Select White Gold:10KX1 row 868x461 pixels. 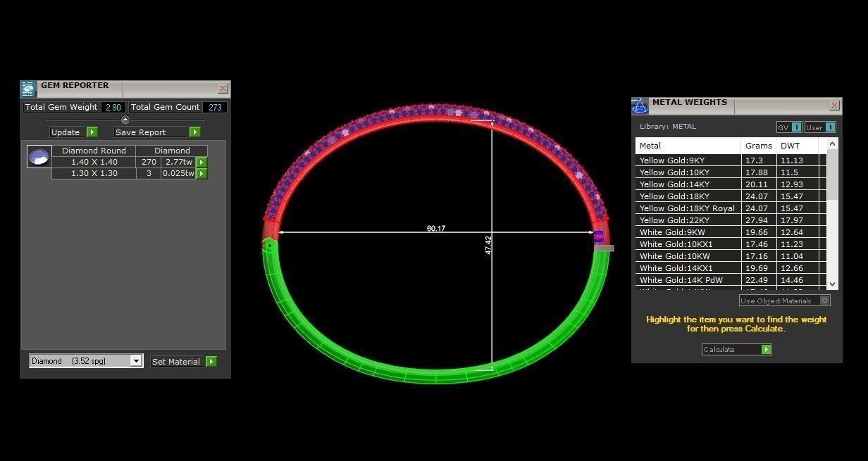click(x=731, y=244)
